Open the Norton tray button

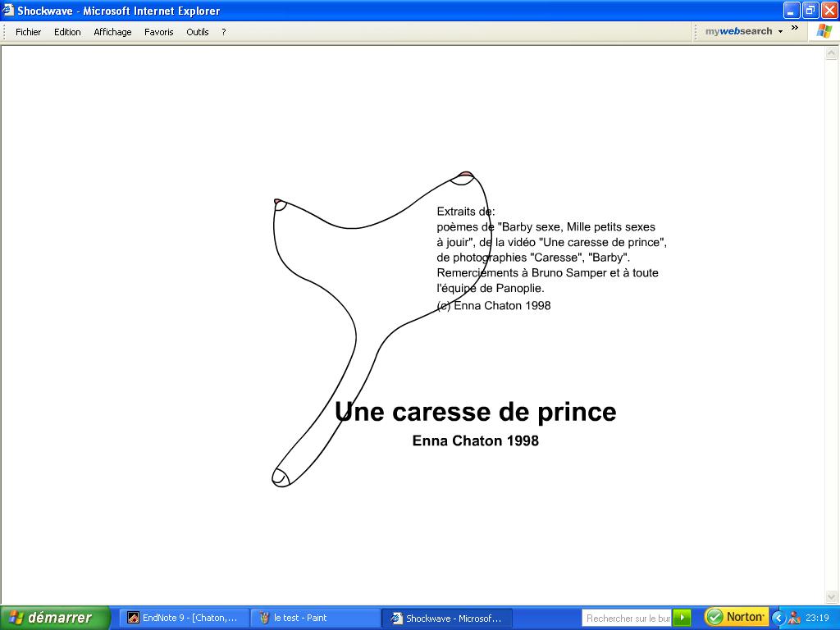tap(736, 617)
